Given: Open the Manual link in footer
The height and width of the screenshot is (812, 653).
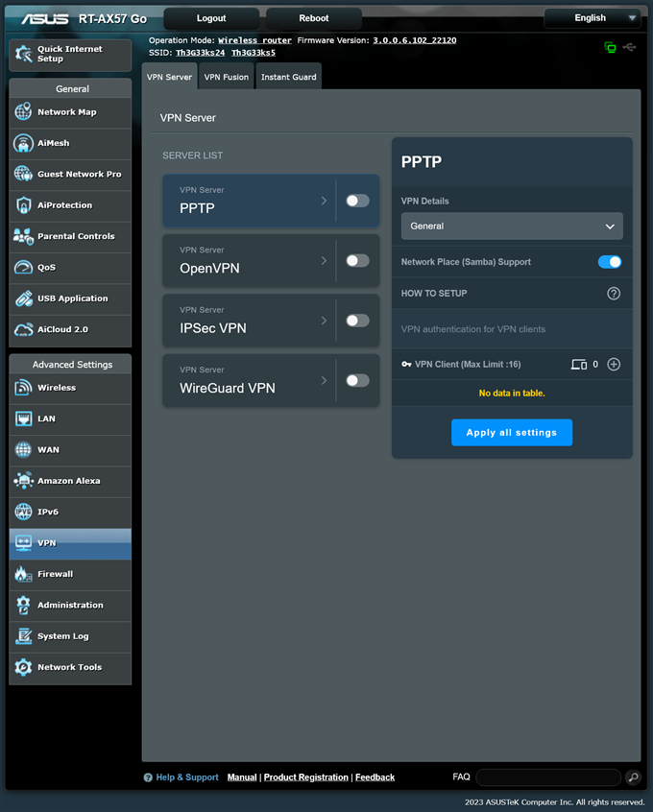Looking at the screenshot, I should pos(242,777).
